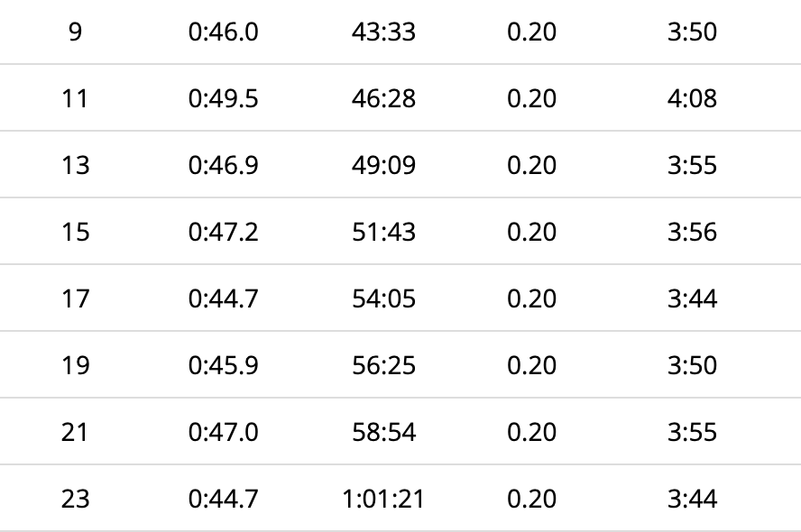Click lap 15 time 0:47.2

[223, 232]
